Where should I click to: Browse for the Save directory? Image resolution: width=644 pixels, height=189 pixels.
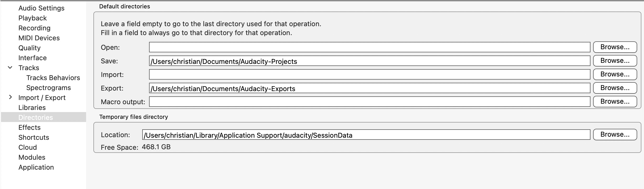(615, 61)
